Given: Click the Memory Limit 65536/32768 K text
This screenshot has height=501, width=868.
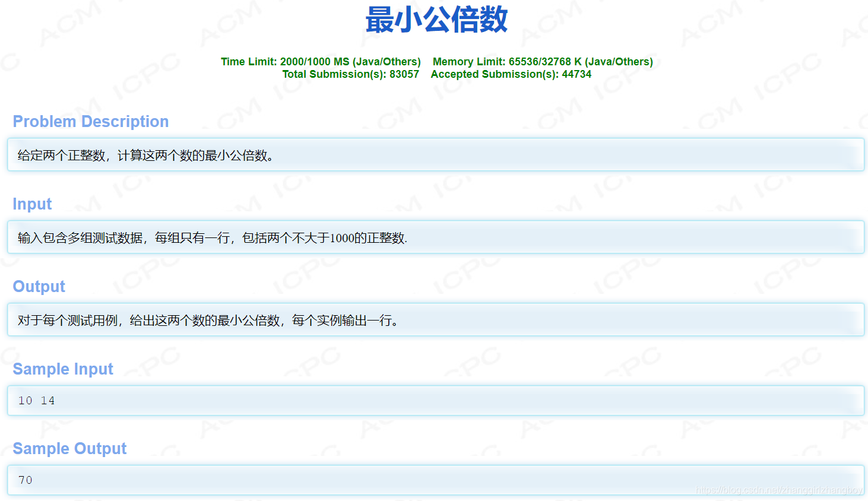Looking at the screenshot, I should 543,62.
